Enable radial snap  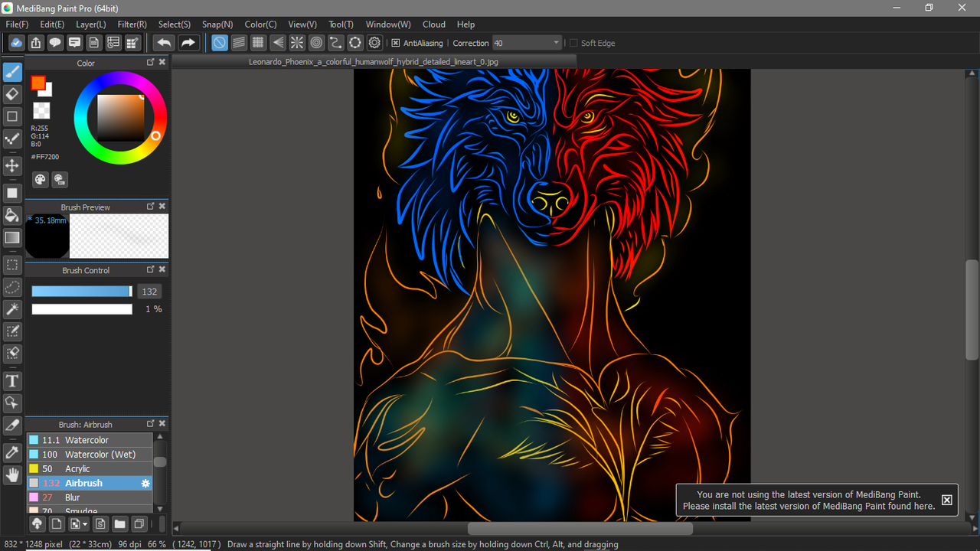tap(297, 43)
